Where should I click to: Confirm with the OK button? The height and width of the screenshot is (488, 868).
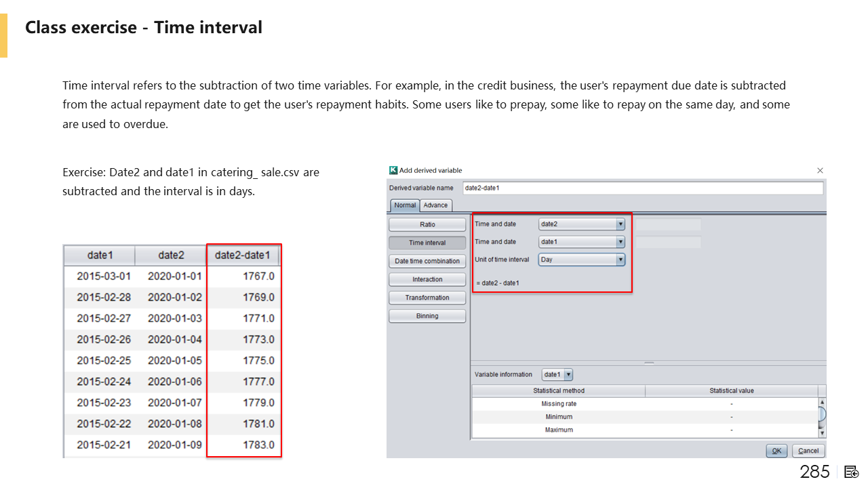click(x=776, y=451)
